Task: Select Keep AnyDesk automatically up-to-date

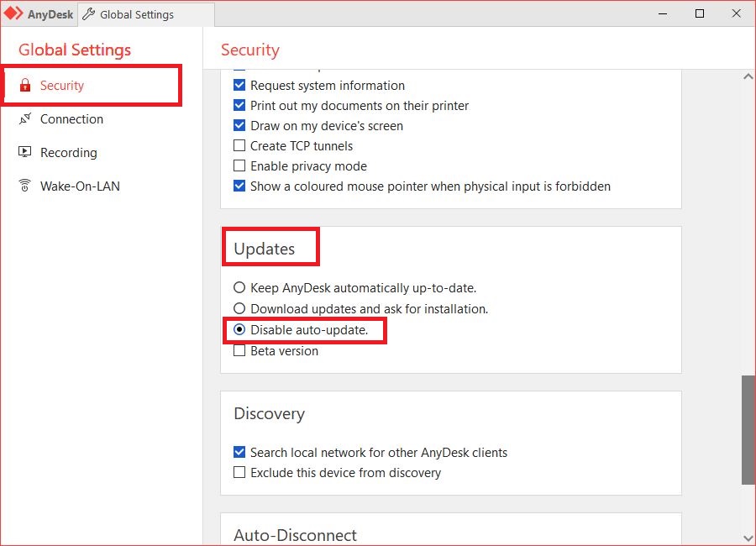Action: [239, 288]
